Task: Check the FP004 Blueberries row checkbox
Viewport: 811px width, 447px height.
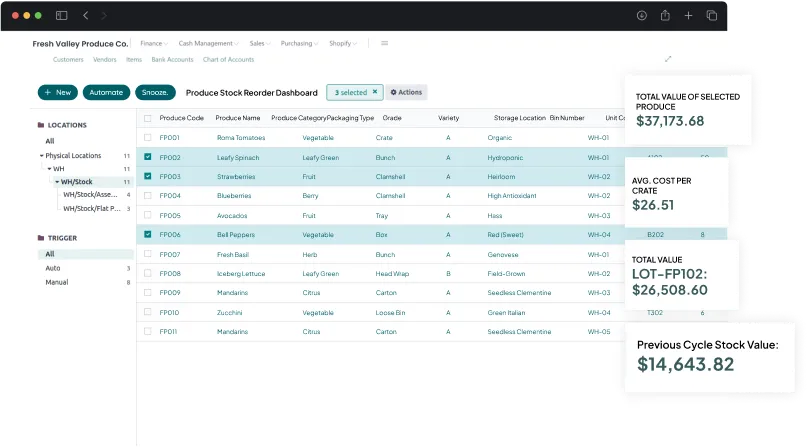Action: (148, 196)
